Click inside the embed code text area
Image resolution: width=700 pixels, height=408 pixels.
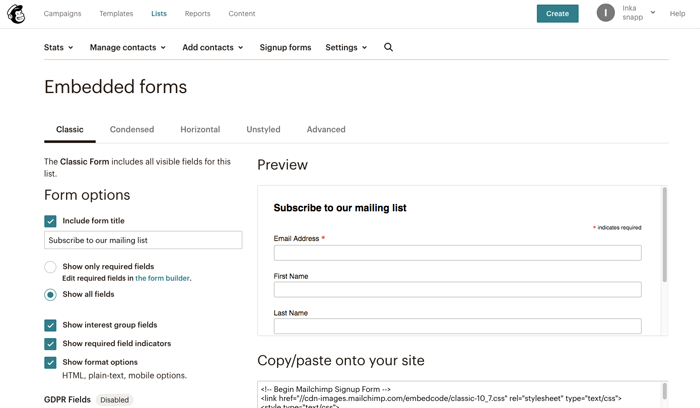[x=459, y=395]
